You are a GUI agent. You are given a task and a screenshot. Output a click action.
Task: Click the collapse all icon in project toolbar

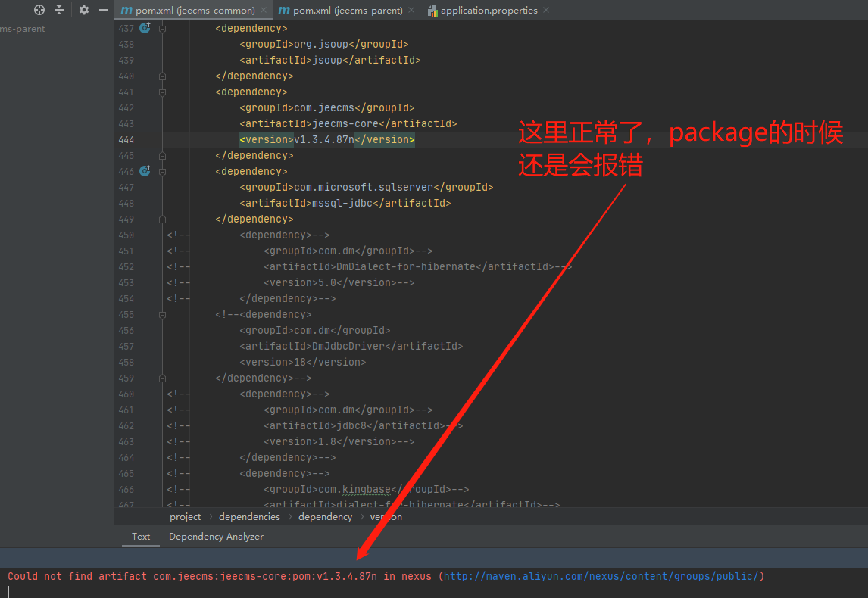[59, 9]
